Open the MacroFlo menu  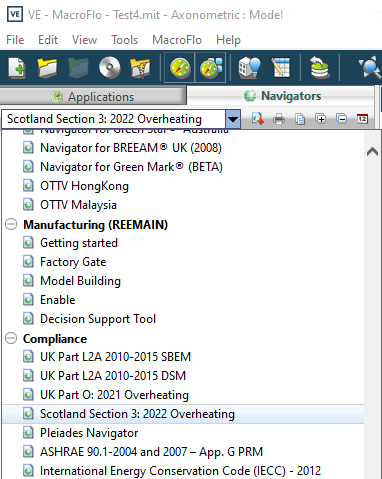[x=177, y=40]
